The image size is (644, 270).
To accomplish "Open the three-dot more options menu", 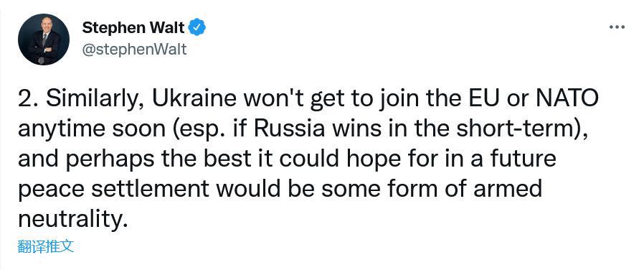I will tap(617, 27).
